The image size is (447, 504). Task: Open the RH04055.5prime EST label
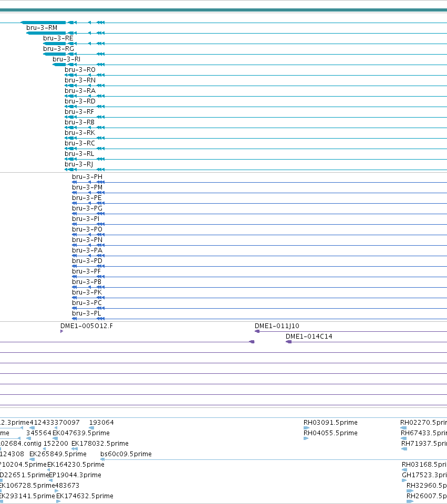pos(330,433)
